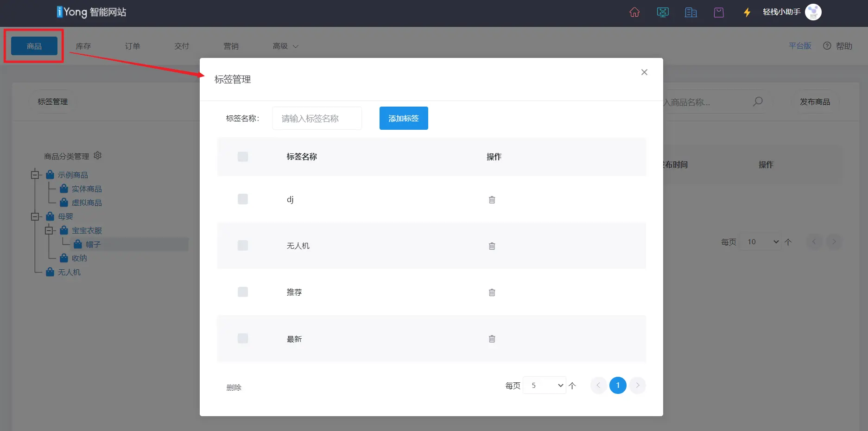Remove the 推荐 tag via trash icon
The image size is (868, 431).
(492, 292)
